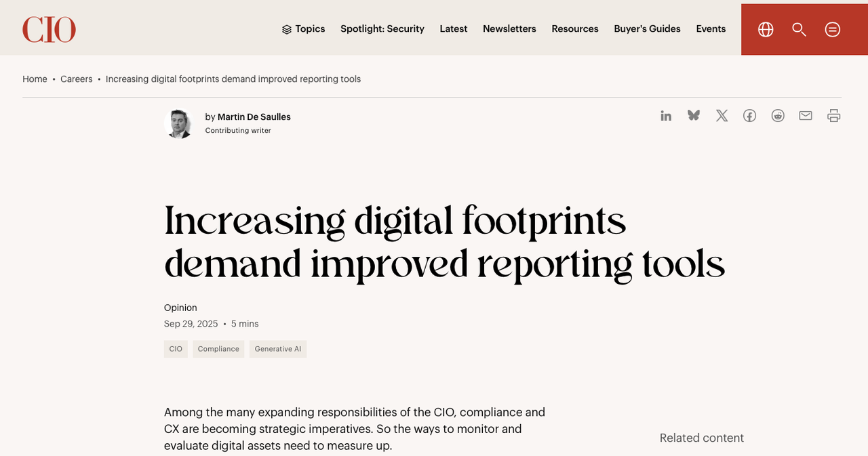868x456 pixels.
Task: Click the article headline text
Action: click(x=444, y=242)
